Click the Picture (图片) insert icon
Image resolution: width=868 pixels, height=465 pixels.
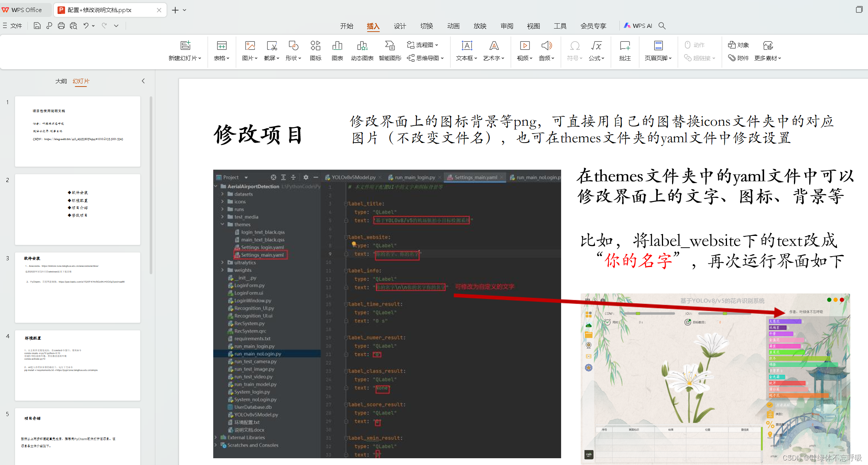[250, 46]
